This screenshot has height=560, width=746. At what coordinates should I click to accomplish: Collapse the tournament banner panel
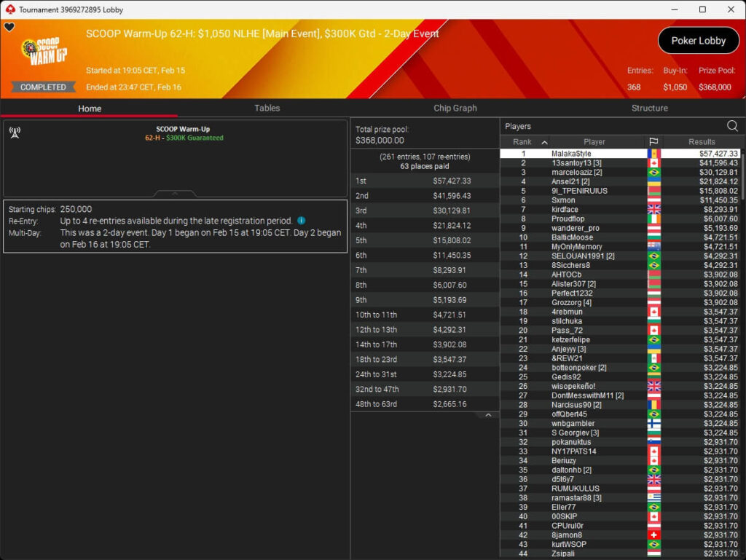(x=175, y=194)
